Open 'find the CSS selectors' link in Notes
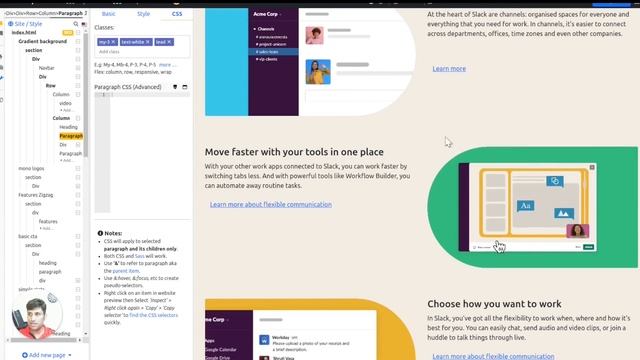The width and height of the screenshot is (640, 360). (153, 315)
